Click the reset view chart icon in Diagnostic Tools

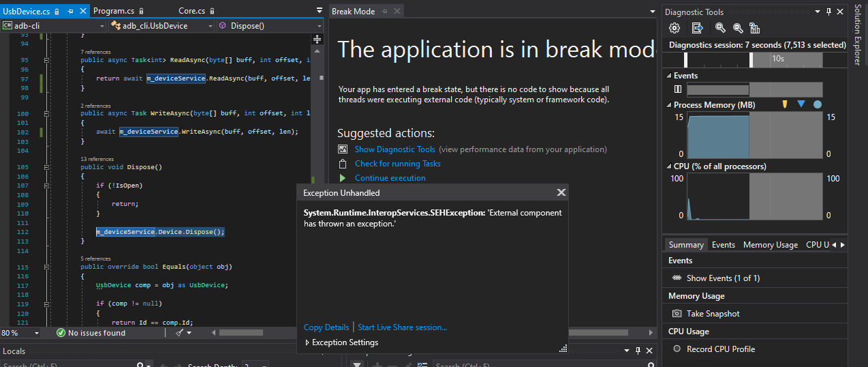pyautogui.click(x=754, y=28)
